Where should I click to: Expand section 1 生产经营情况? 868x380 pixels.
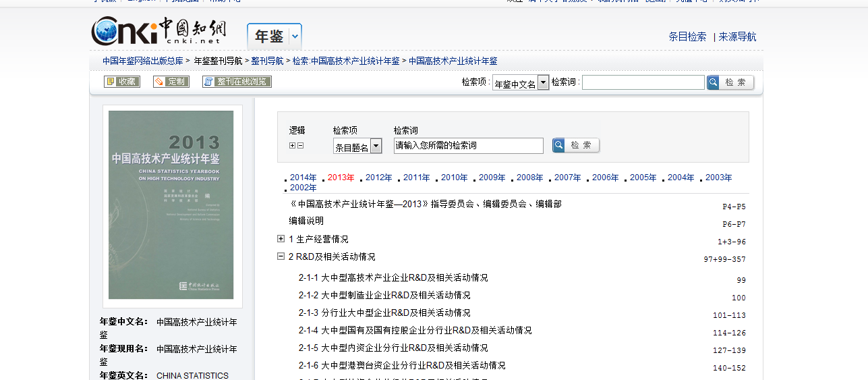click(281, 238)
